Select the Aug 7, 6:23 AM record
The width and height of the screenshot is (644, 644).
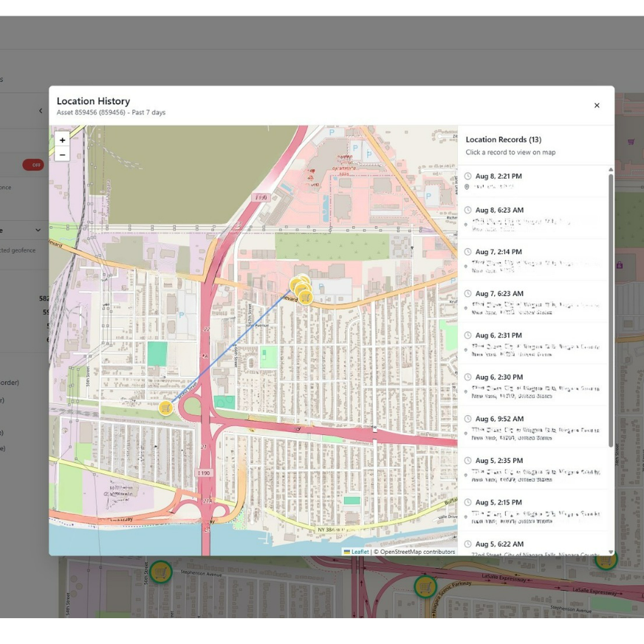point(532,302)
